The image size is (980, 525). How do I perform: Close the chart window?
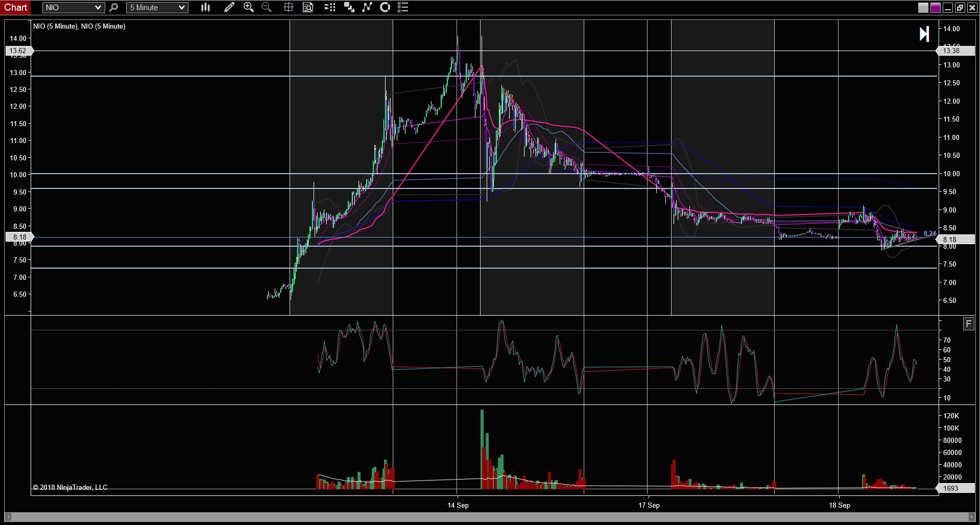(x=972, y=8)
